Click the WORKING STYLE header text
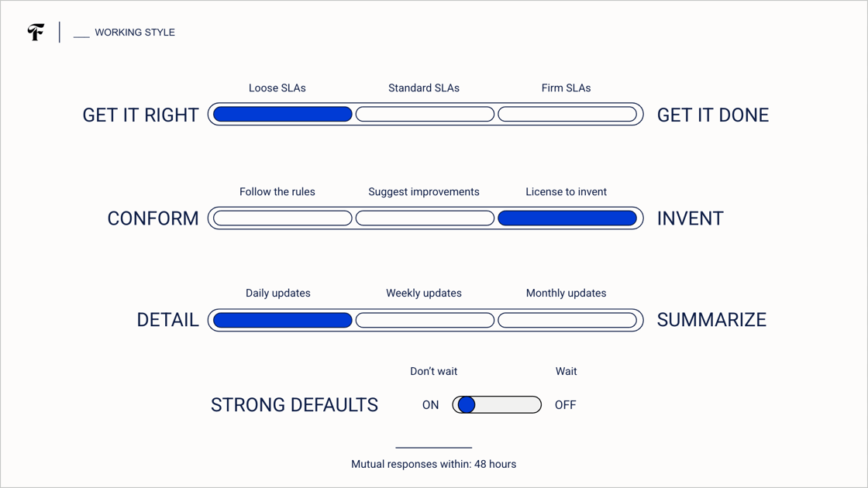 point(135,33)
